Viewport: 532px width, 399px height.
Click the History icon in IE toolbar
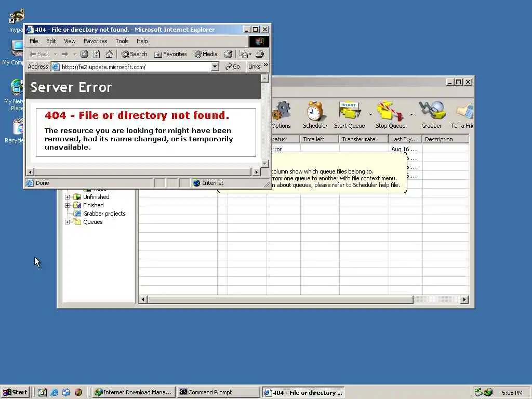click(x=229, y=54)
